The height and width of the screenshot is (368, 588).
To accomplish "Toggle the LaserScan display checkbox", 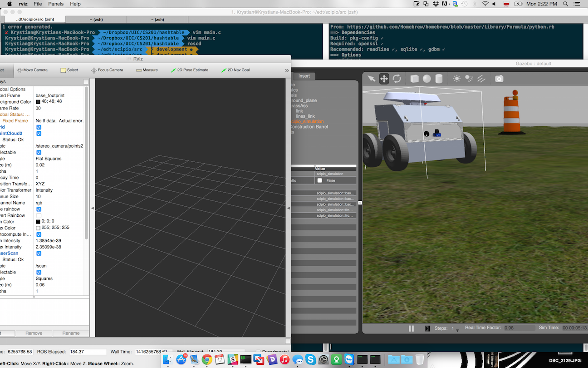I will point(39,253).
